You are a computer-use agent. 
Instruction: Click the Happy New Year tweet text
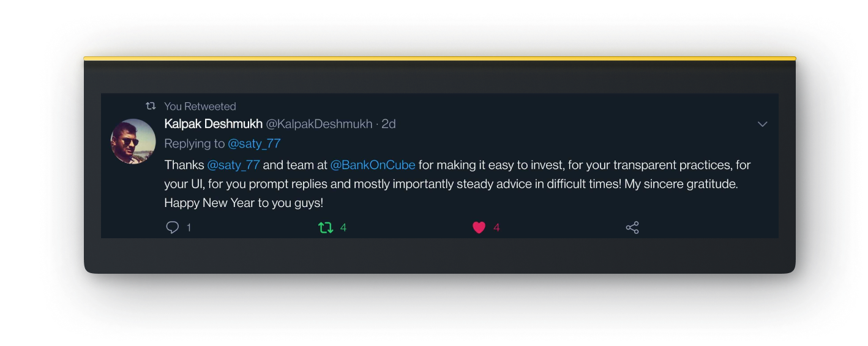click(244, 203)
